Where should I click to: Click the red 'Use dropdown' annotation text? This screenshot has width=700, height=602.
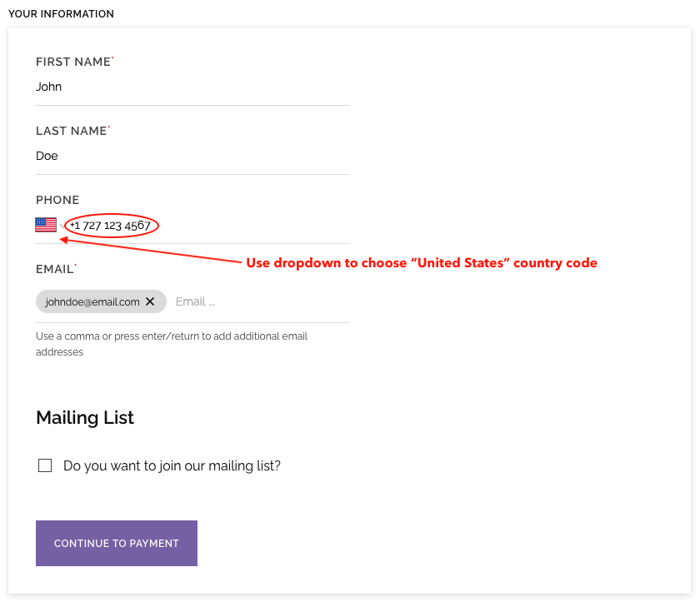point(421,263)
